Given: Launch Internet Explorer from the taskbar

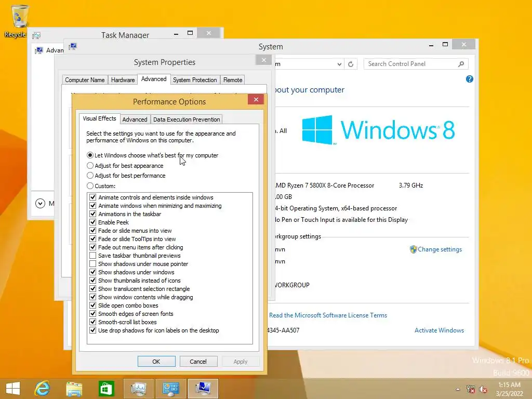Looking at the screenshot, I should [43, 389].
